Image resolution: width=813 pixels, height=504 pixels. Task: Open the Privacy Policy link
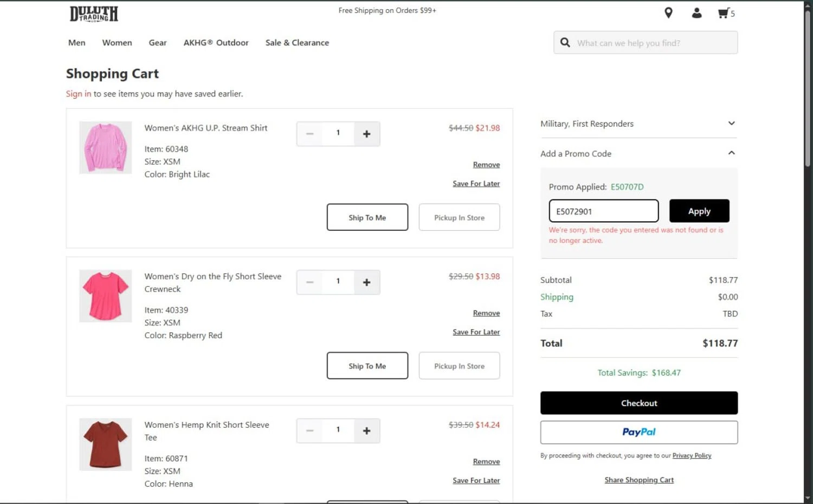692,456
